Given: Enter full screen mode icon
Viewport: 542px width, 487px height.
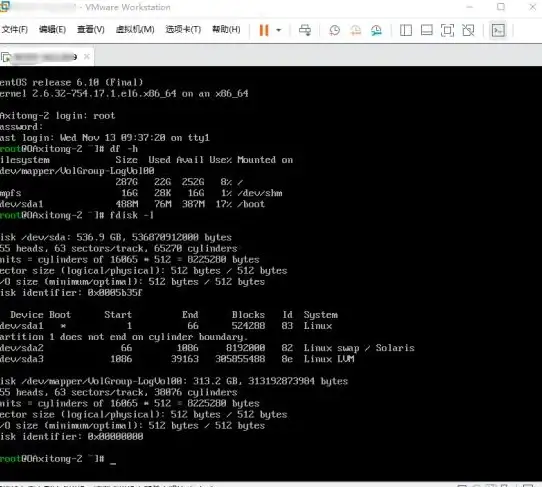Looking at the screenshot, I should pyautogui.click(x=447, y=30).
